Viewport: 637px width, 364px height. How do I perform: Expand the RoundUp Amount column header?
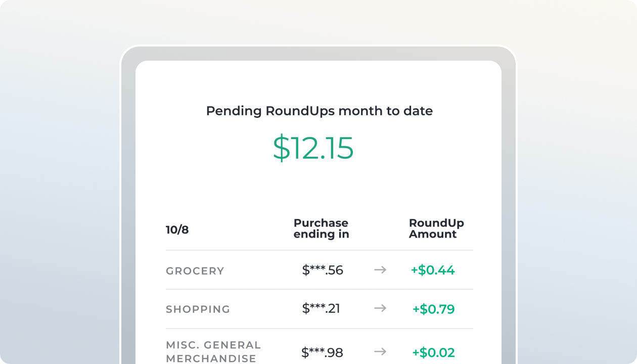tap(436, 229)
